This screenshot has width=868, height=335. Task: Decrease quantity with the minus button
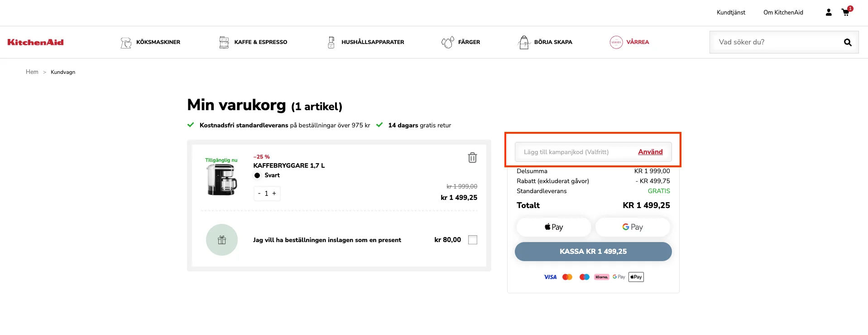click(x=259, y=194)
